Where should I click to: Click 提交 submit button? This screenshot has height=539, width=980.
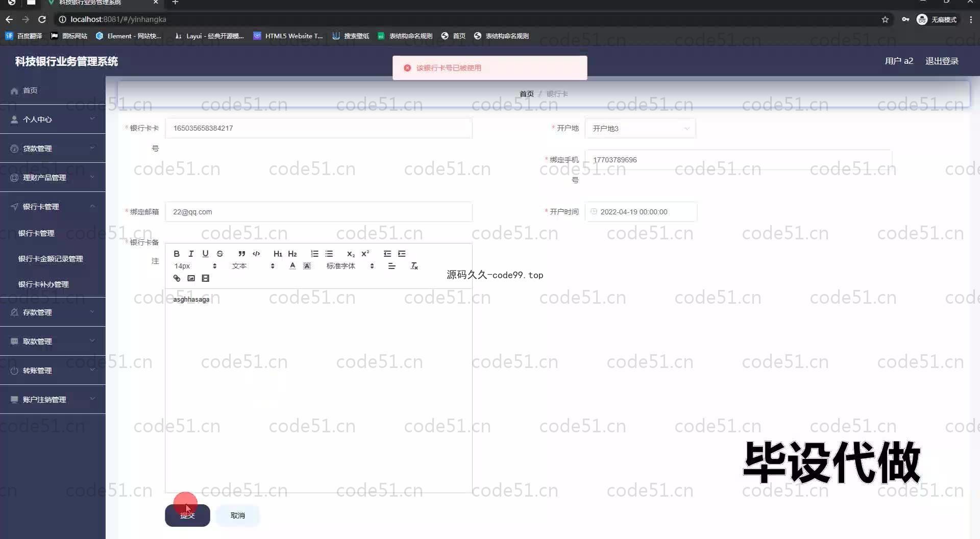tap(187, 516)
